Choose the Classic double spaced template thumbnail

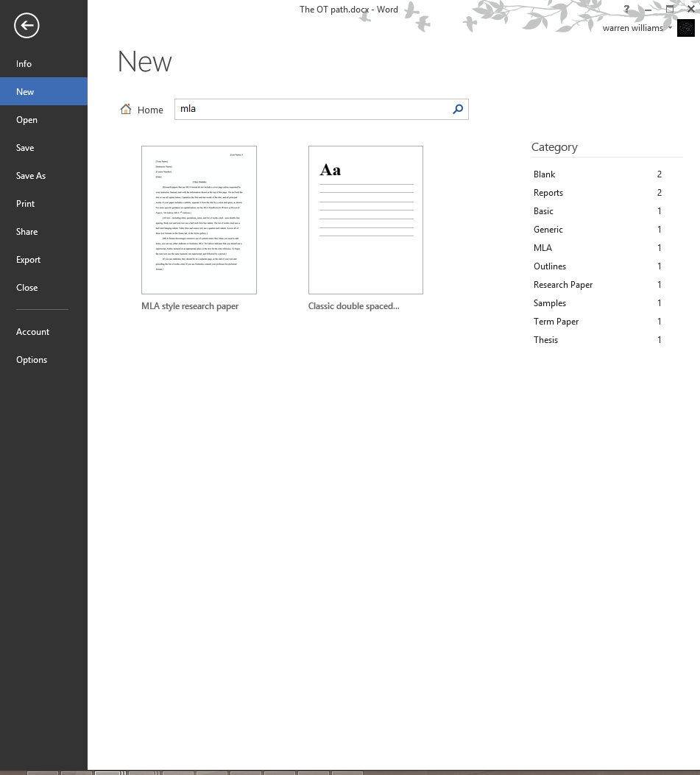click(x=365, y=220)
